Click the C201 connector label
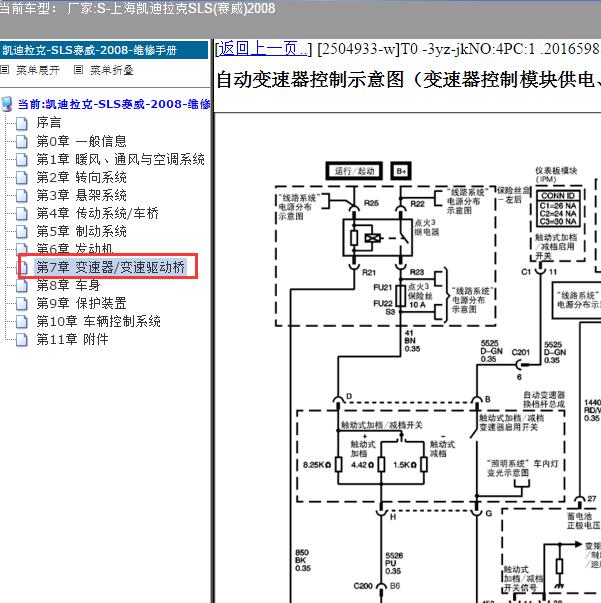The height and width of the screenshot is (603, 601). click(x=521, y=352)
